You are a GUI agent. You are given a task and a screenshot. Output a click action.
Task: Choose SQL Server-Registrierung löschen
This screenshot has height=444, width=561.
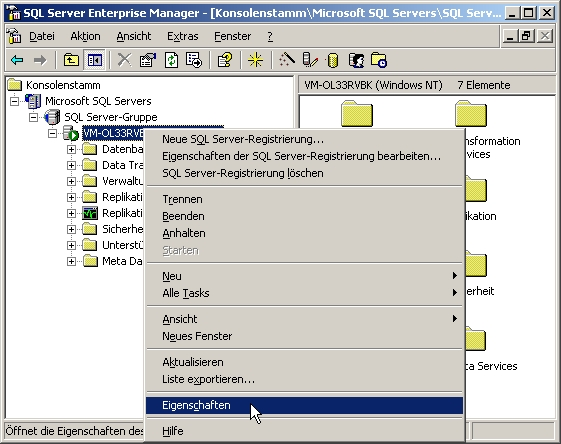pos(304,173)
